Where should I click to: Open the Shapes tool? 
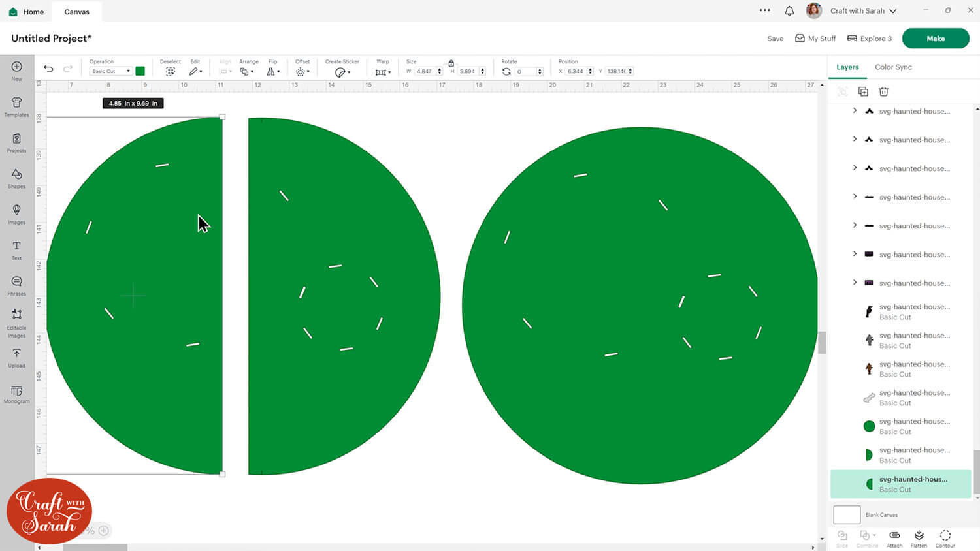pyautogui.click(x=16, y=178)
